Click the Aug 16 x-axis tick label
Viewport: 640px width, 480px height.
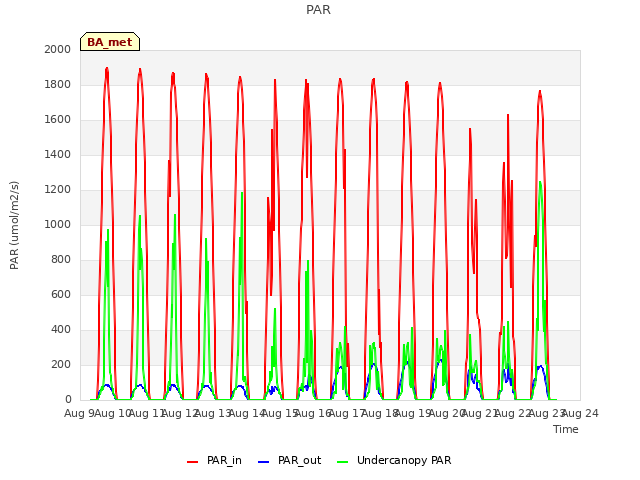pos(313,414)
